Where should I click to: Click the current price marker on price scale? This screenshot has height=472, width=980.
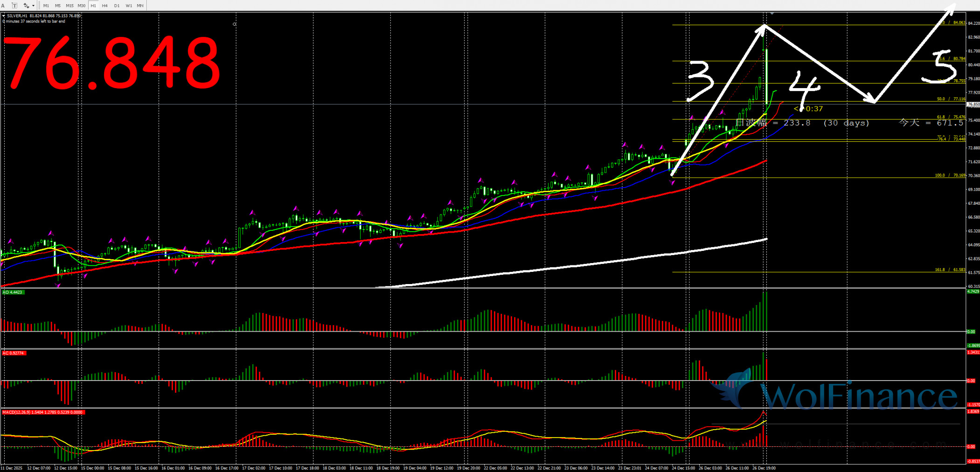(x=973, y=105)
